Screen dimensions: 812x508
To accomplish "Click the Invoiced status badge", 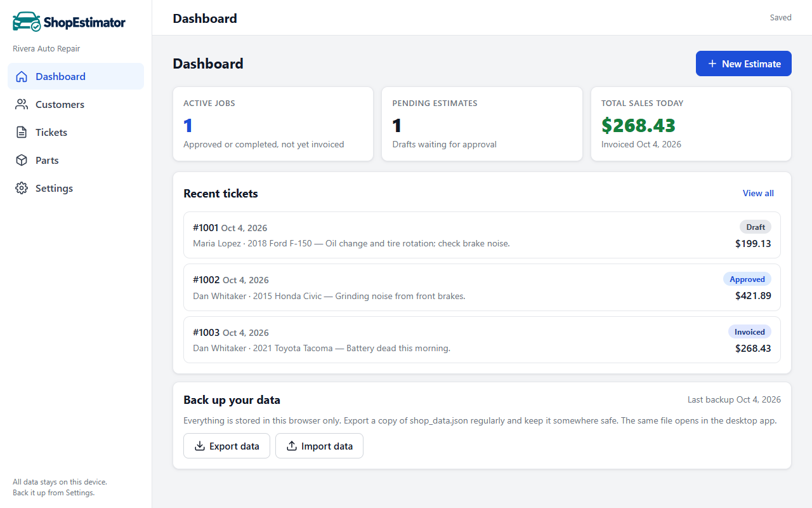I will tap(750, 332).
